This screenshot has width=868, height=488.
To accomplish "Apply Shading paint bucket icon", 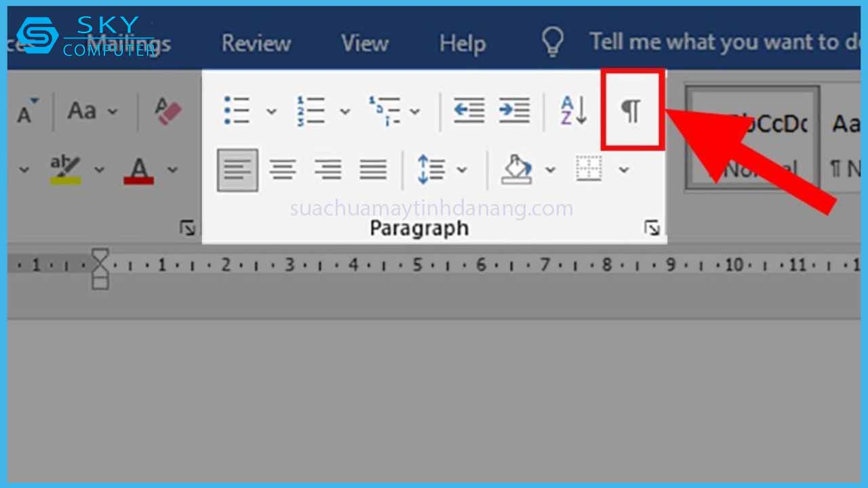I will click(516, 169).
